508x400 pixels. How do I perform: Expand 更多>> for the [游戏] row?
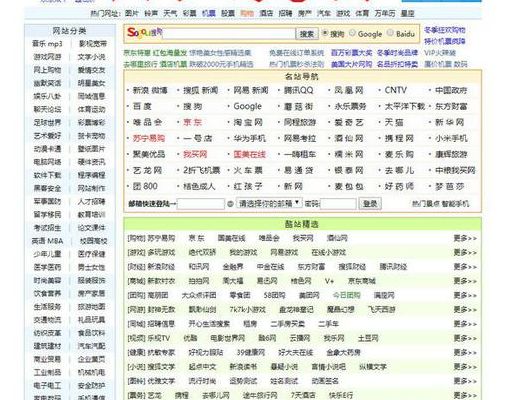coord(465,253)
